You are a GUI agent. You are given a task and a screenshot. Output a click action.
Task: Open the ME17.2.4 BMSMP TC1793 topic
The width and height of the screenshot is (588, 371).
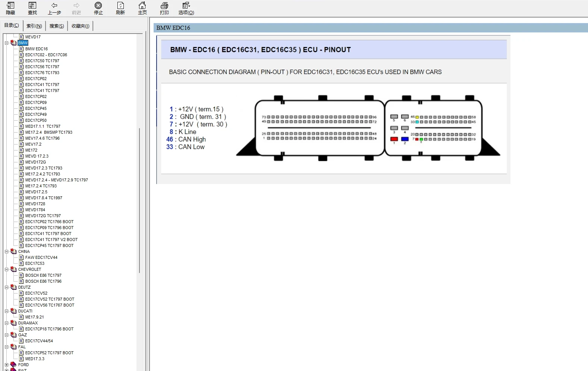(x=49, y=132)
